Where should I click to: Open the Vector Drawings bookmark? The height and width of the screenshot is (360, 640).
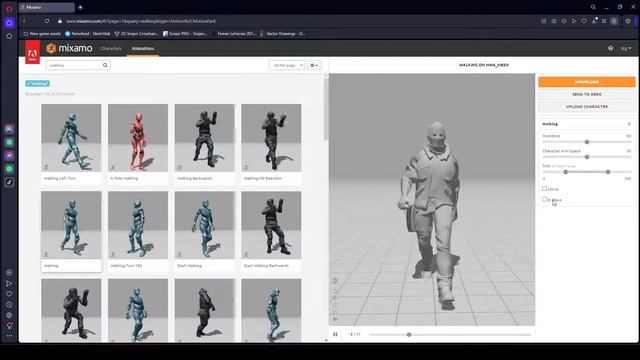[x=282, y=34]
